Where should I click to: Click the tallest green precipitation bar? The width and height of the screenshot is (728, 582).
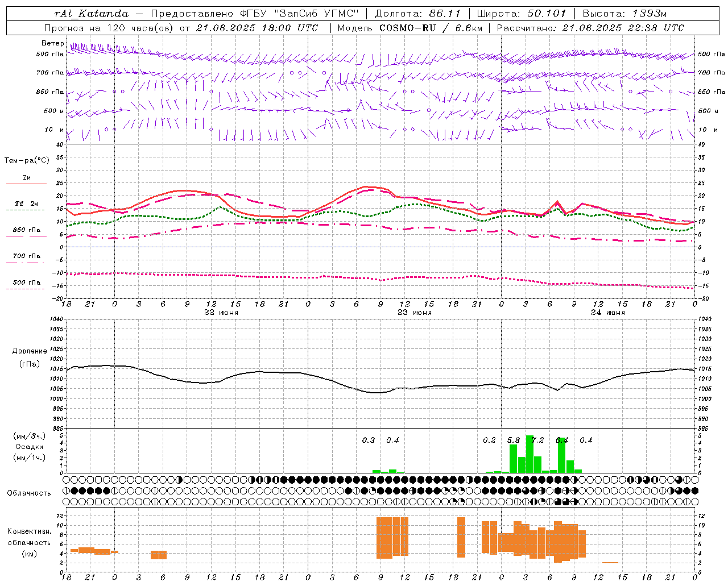(530, 454)
